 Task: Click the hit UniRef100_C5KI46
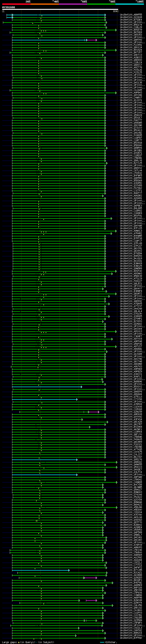point(131,550)
